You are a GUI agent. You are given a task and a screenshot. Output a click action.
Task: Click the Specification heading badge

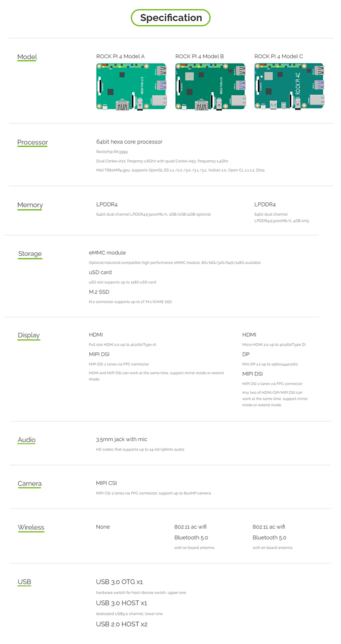pyautogui.click(x=171, y=18)
